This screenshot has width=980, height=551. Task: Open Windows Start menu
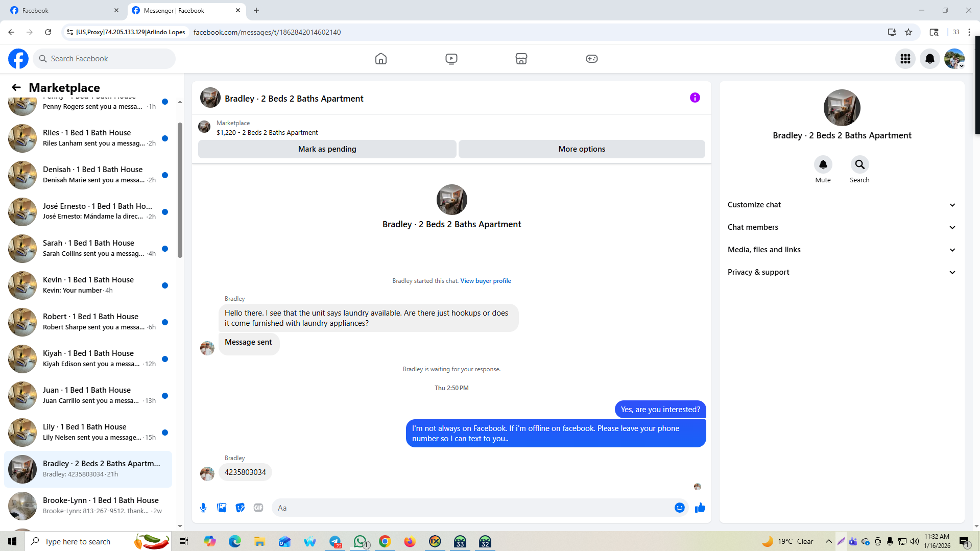click(x=12, y=541)
